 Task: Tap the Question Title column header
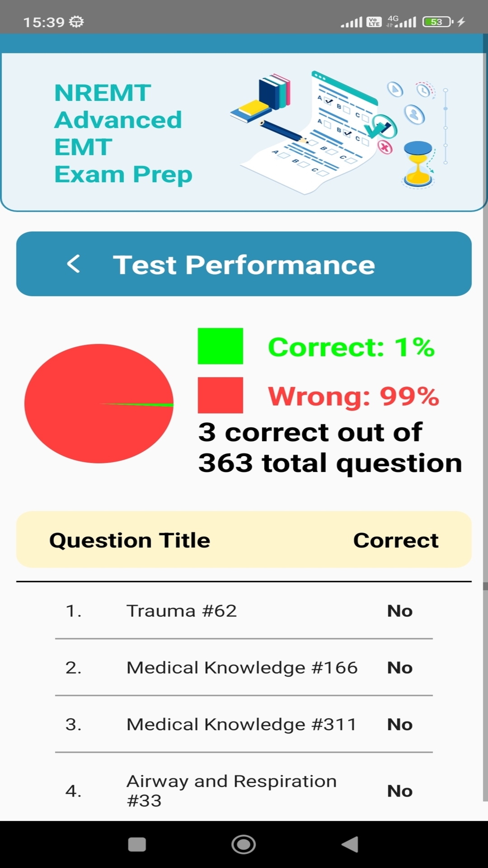click(130, 540)
